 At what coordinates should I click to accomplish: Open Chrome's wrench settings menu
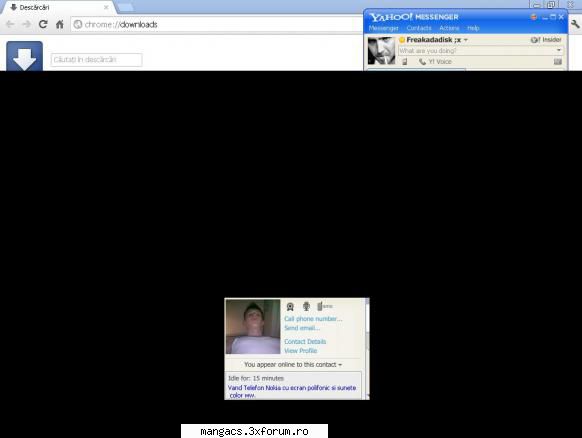coord(575,24)
